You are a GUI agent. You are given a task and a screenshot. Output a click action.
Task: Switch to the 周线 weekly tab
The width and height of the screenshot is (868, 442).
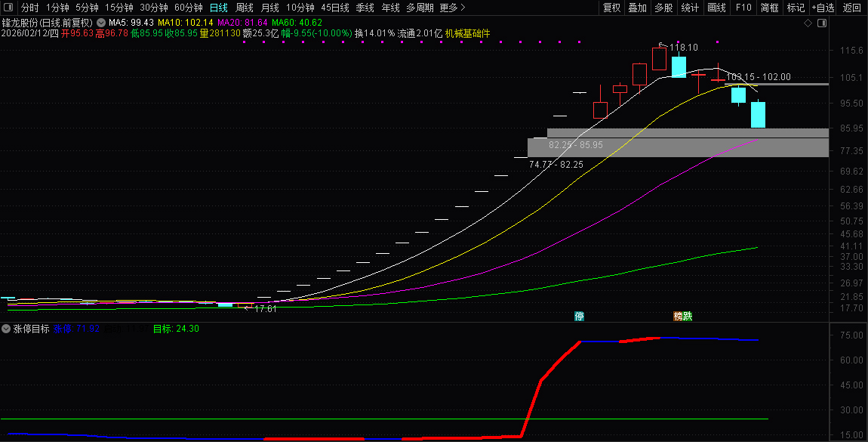[245, 8]
